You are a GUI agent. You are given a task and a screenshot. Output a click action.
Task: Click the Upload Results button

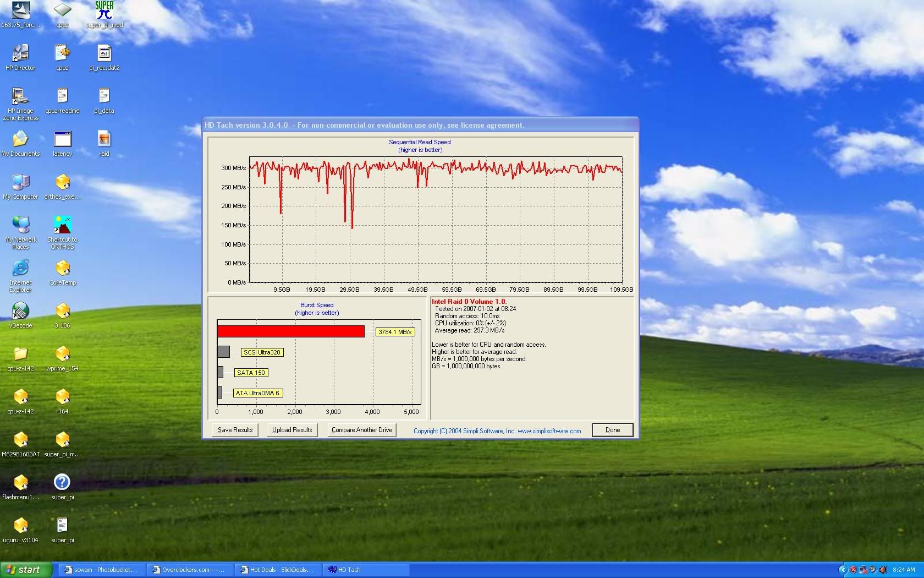(292, 430)
